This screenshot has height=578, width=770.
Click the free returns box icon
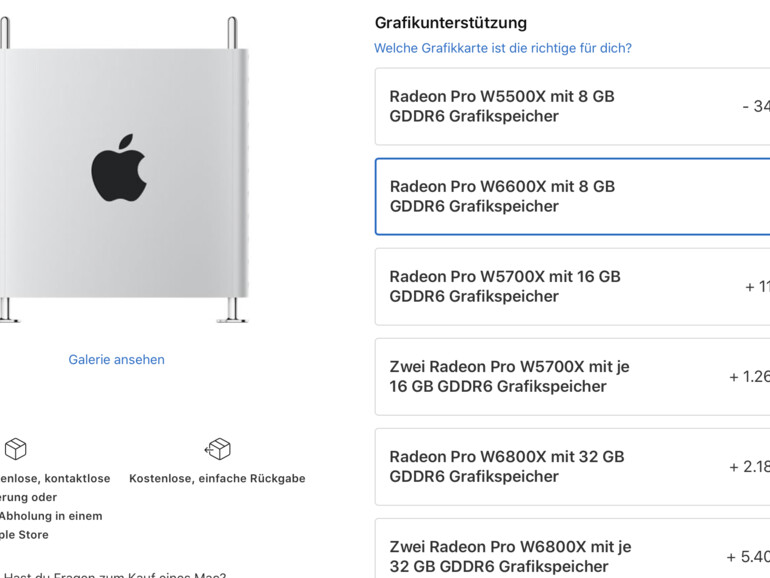(218, 449)
